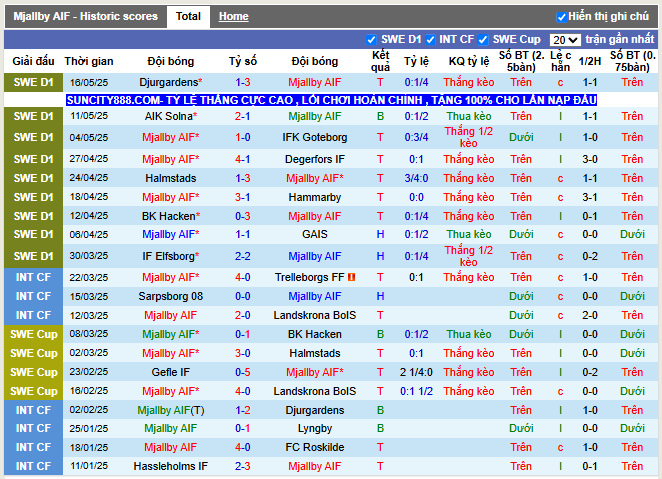This screenshot has width=662, height=479.
Task: Click the SWE Cup cell dated 08/03/25
Action: pos(33,334)
